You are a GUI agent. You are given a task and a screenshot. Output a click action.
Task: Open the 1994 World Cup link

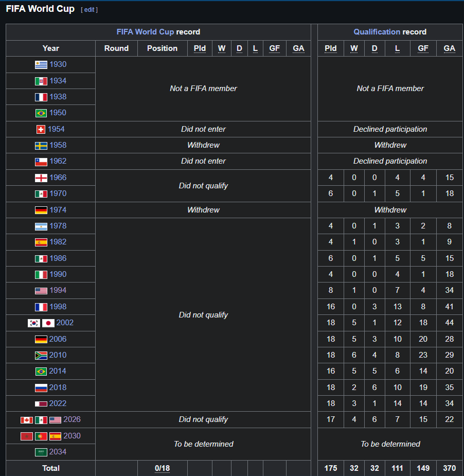(58, 291)
